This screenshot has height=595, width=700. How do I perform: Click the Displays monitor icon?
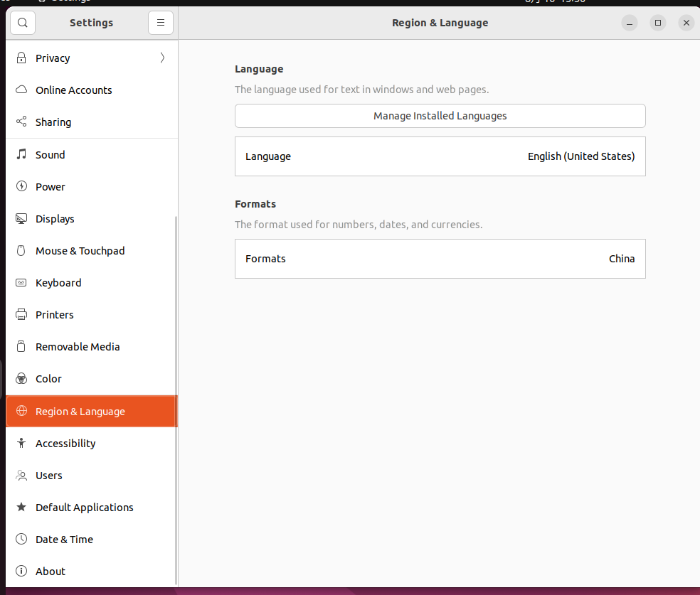pyautogui.click(x=21, y=219)
